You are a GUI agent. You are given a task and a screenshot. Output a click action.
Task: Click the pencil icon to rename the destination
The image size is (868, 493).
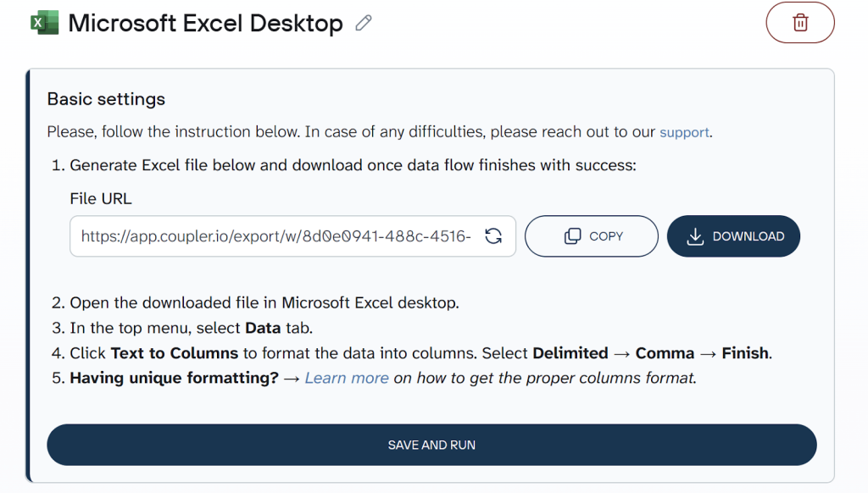pos(363,23)
